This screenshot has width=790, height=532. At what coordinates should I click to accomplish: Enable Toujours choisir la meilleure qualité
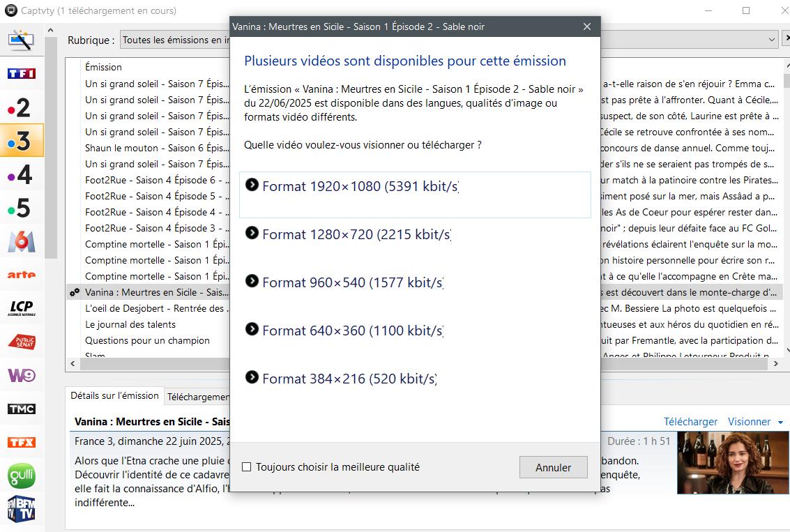click(247, 467)
